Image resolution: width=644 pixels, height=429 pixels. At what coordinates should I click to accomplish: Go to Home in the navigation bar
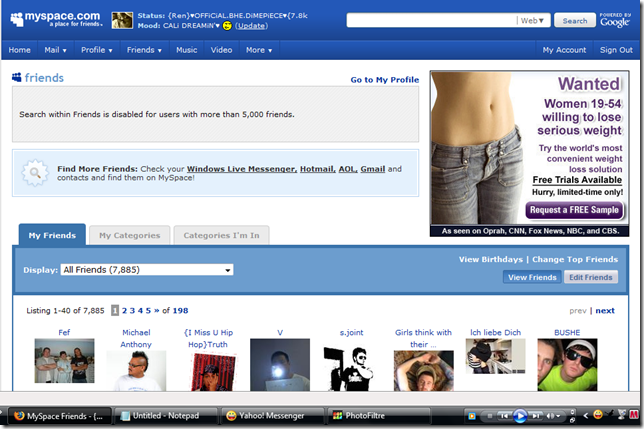19,50
